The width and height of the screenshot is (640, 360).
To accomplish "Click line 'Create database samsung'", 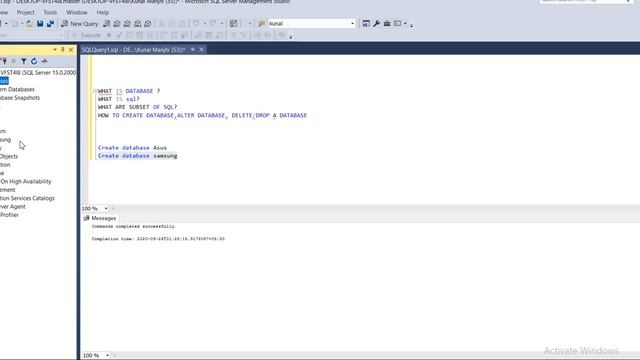I will (138, 156).
